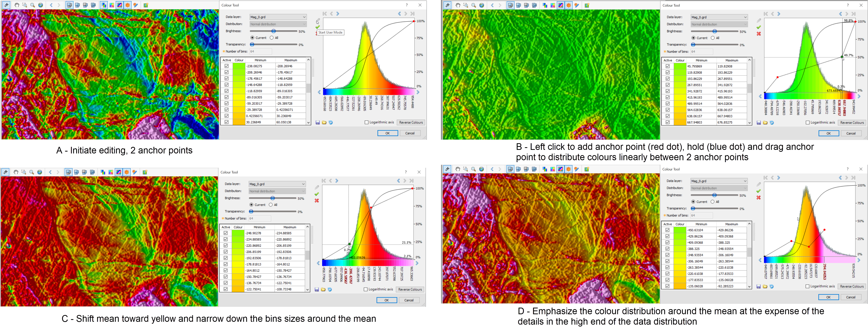This screenshot has height=335, width=868.
Task: Select the pan hand tool in panel A
Action: [x=16, y=5]
